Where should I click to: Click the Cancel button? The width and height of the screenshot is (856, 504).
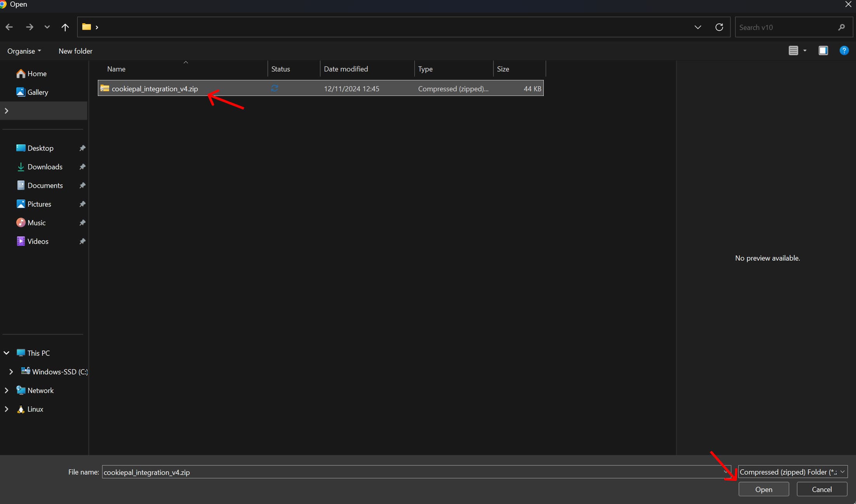[821, 489]
